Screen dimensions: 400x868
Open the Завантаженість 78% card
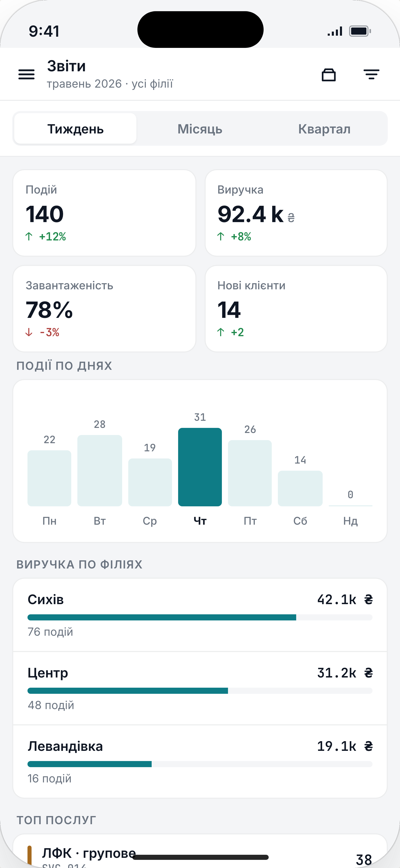[x=104, y=309]
